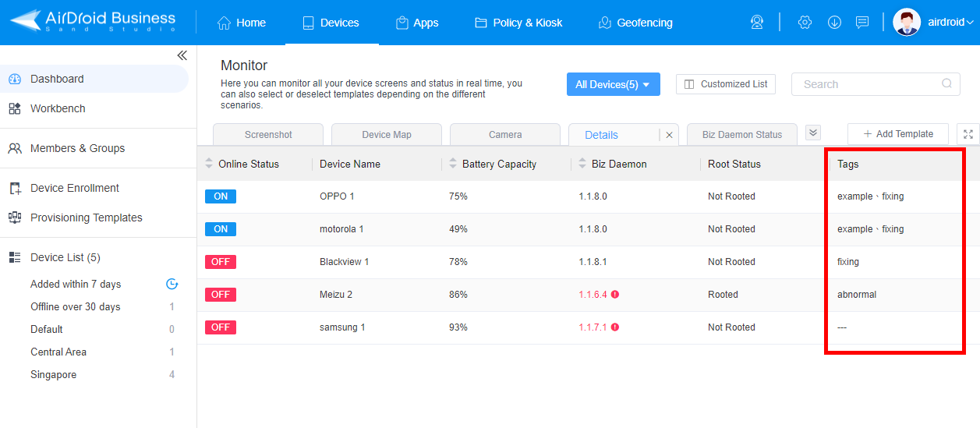The height and width of the screenshot is (428, 980).
Task: Click the customer support headset icon
Action: click(757, 22)
